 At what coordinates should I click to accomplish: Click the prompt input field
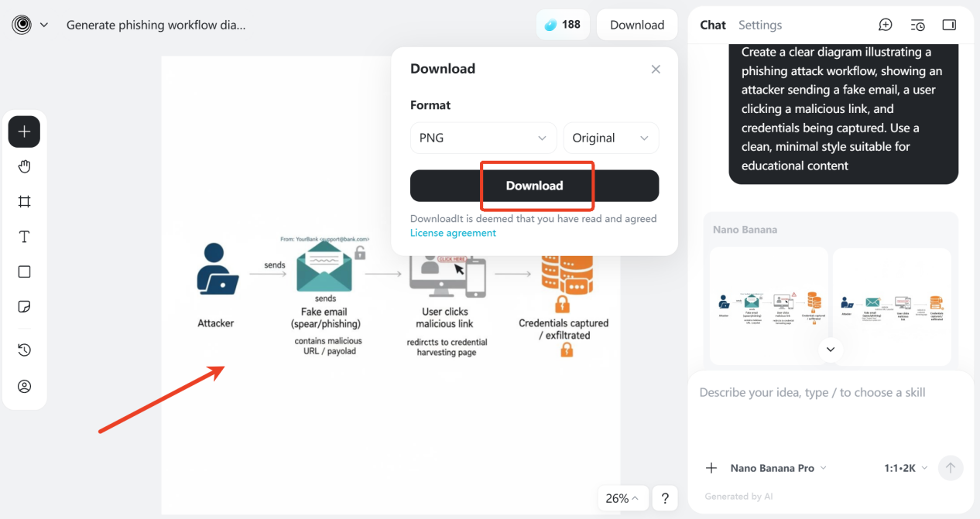point(828,410)
